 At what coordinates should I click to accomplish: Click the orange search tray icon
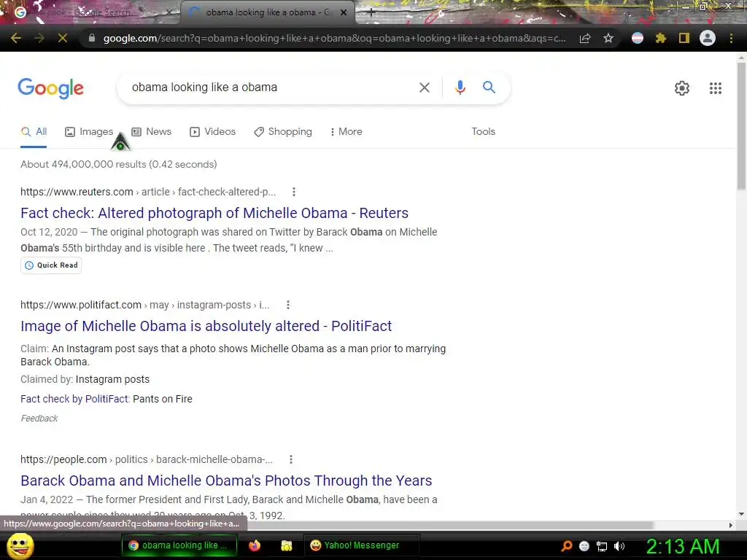tap(566, 546)
